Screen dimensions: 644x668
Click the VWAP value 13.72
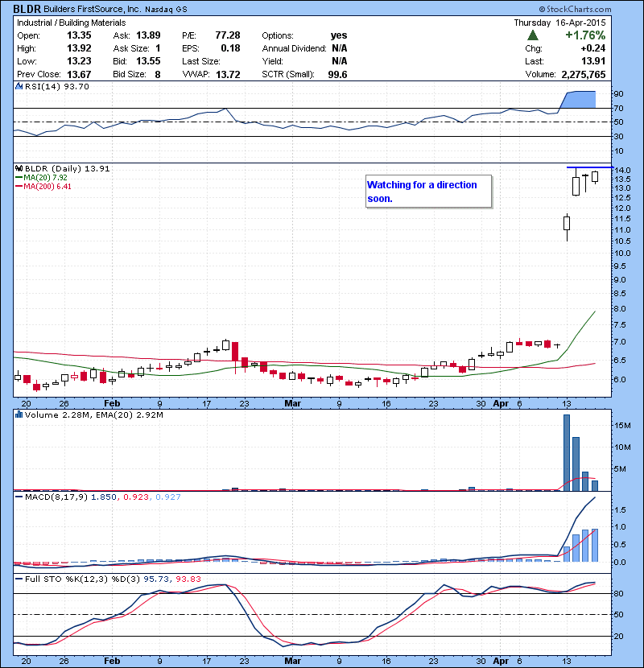228,75
